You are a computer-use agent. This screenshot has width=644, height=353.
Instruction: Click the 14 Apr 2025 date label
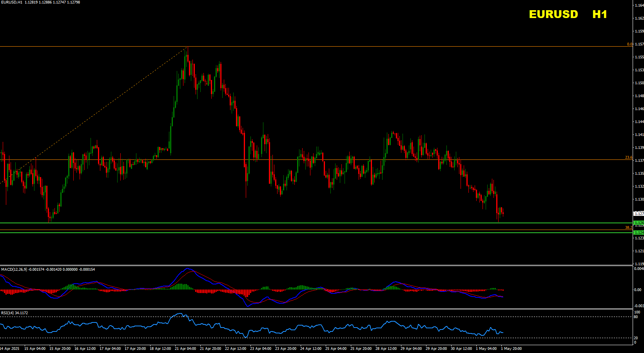tap(9, 349)
